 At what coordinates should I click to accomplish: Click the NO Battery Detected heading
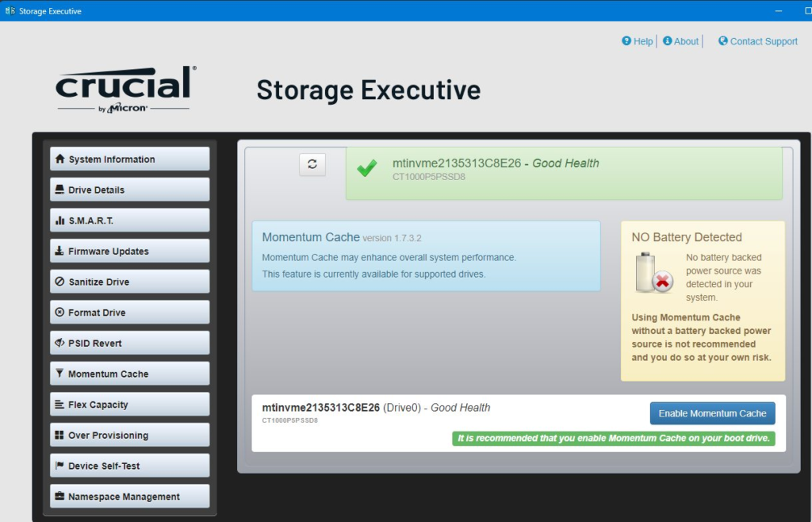click(x=687, y=237)
